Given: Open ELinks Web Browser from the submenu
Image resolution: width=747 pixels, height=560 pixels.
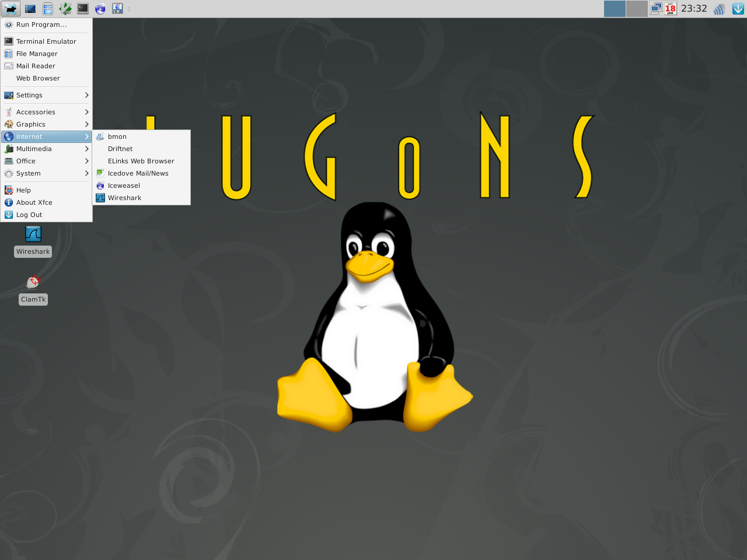Looking at the screenshot, I should (x=141, y=161).
